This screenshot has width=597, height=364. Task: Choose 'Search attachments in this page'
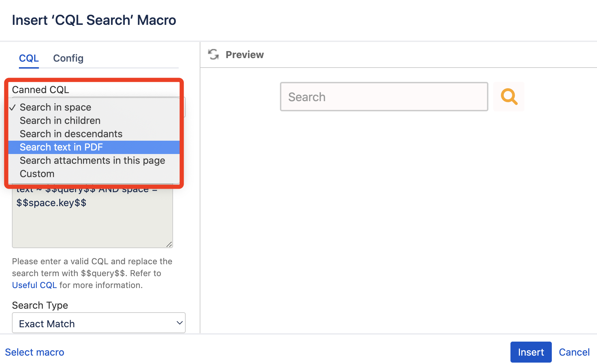pyautogui.click(x=92, y=160)
